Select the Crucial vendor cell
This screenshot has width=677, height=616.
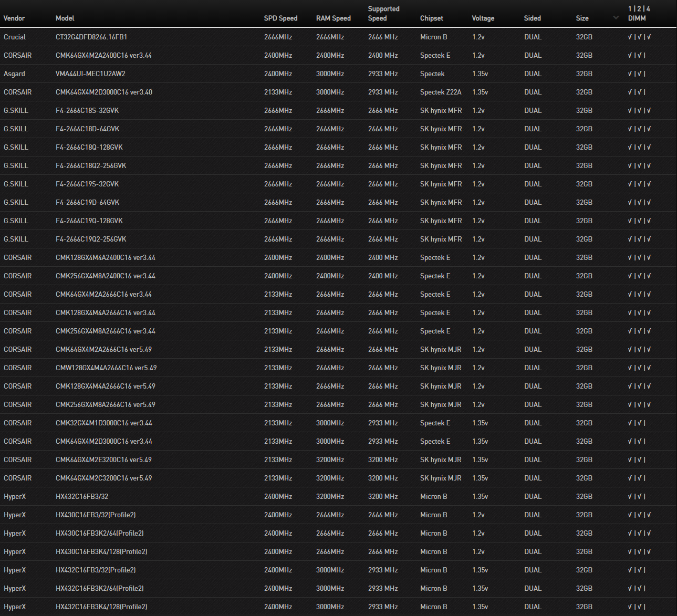coord(15,37)
